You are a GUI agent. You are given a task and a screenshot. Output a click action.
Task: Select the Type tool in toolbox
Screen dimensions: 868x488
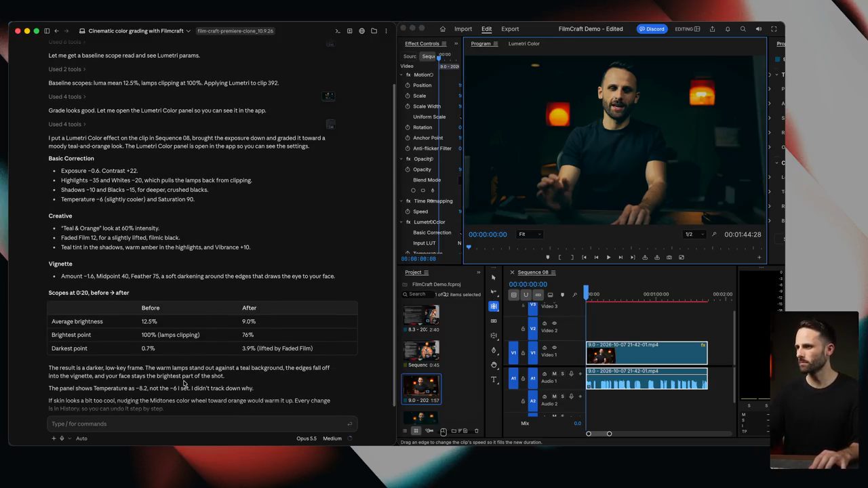coord(494,380)
